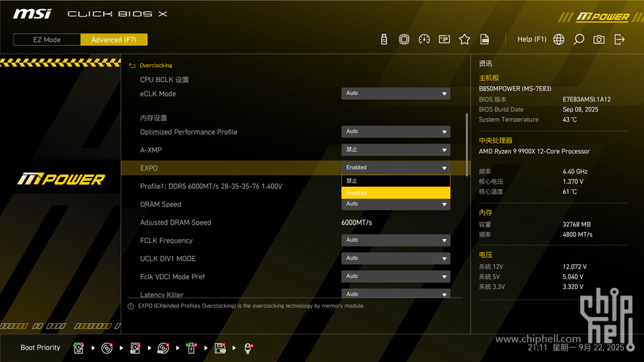Select the USB hard disk boot icon

tap(135, 348)
